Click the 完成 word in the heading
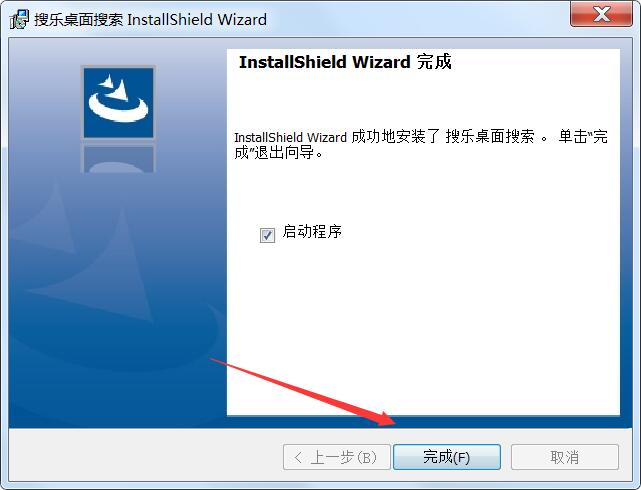This screenshot has width=641, height=490. (x=434, y=62)
